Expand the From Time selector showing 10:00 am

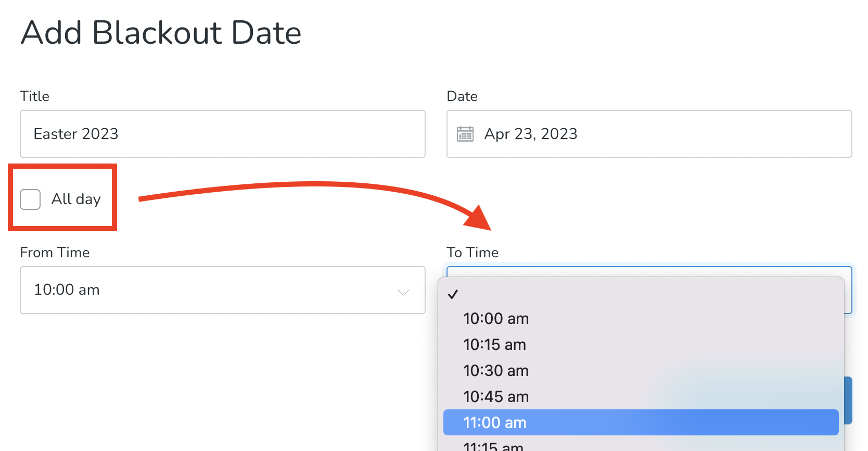pos(222,290)
